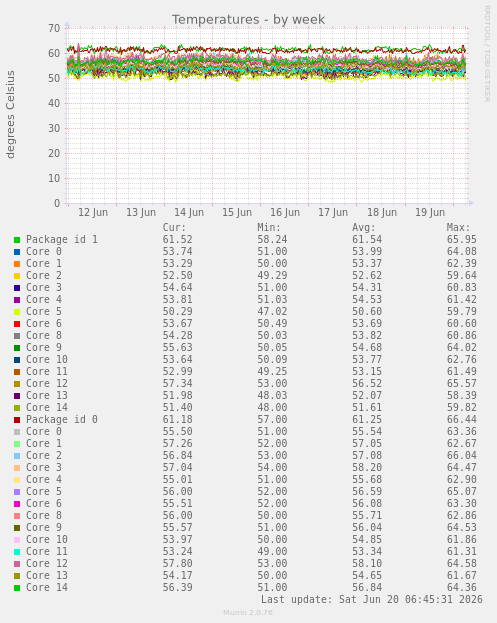Click the violet swatch of Core 5 with Cur 56.00
497x623 pixels.
pos(17,492)
